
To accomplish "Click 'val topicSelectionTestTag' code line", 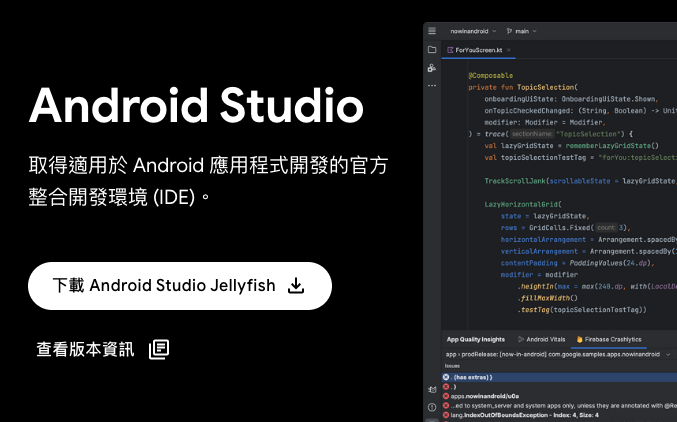I will [581, 157].
